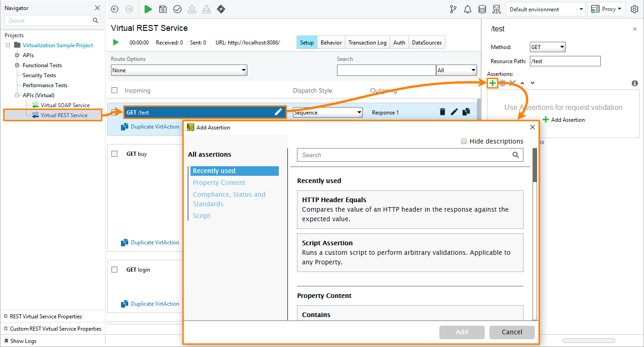Image resolution: width=644 pixels, height=347 pixels.
Task: Open the Dispatch Style Sequence dropdown
Action: tap(327, 112)
